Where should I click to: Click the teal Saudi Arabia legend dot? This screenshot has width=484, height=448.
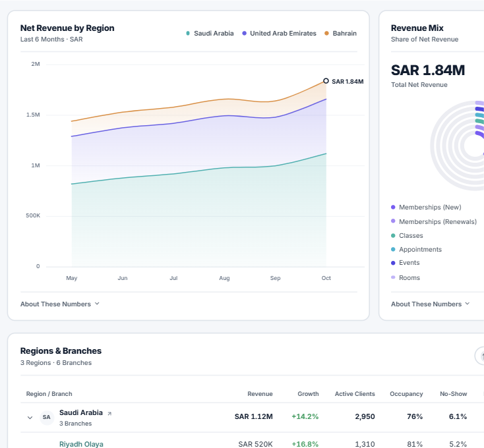[x=188, y=34]
